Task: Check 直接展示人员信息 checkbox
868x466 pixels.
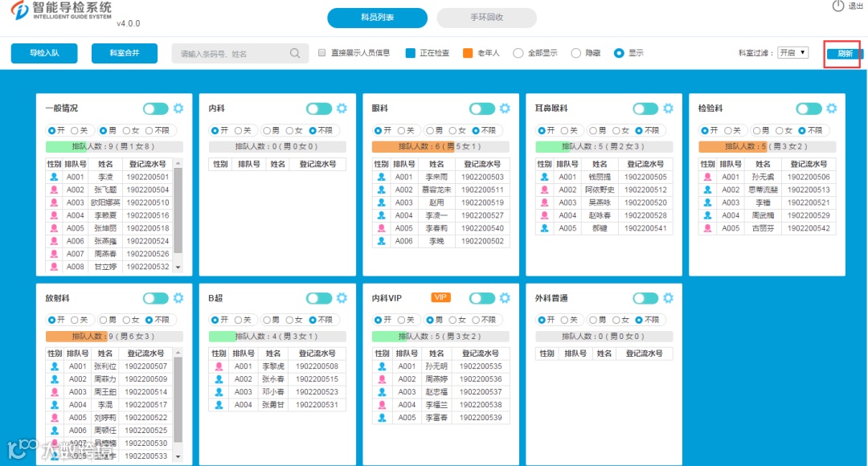Action: [x=321, y=52]
